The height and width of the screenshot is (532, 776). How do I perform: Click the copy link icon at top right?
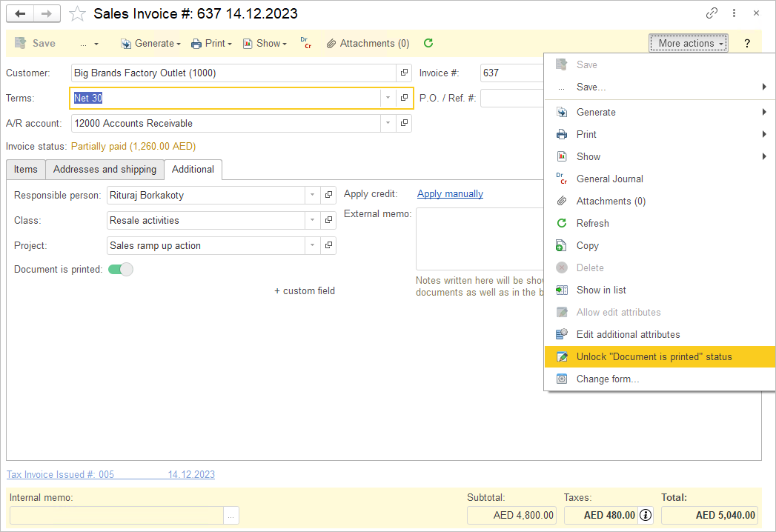712,13
